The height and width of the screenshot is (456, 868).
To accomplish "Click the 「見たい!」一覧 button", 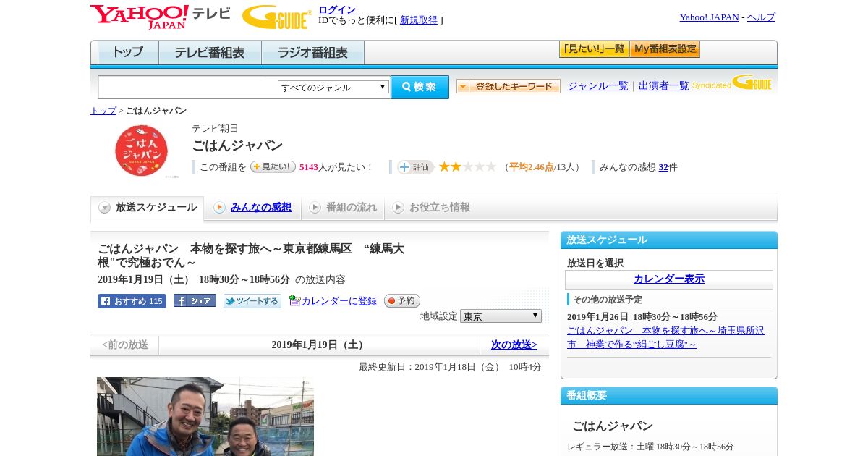I will [x=594, y=49].
